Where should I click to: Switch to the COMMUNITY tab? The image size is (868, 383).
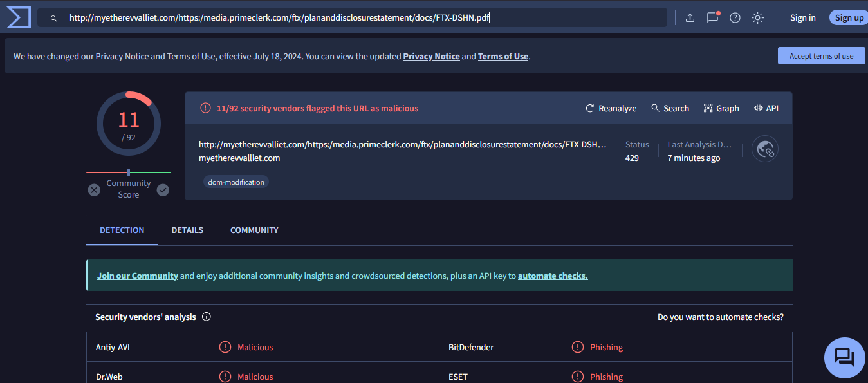(x=254, y=230)
